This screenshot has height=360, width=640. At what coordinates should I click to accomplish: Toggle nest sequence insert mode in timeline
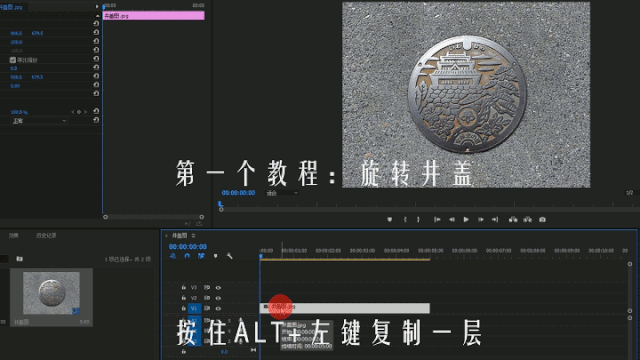pyautogui.click(x=173, y=256)
